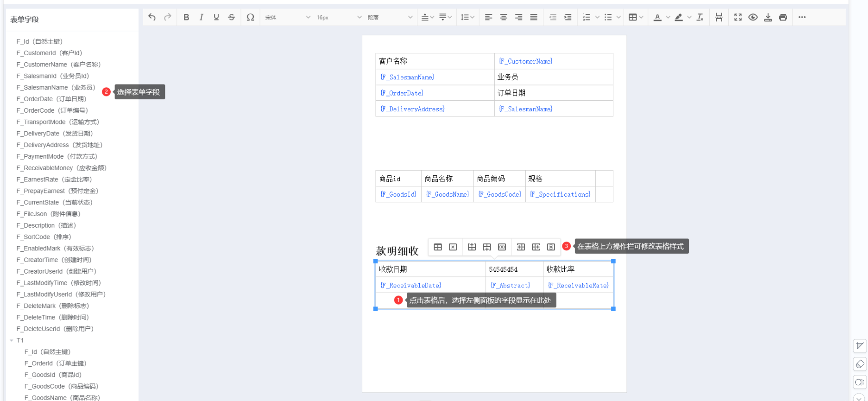Image resolution: width=868 pixels, height=401 pixels.
Task: Center align the text
Action: click(503, 17)
